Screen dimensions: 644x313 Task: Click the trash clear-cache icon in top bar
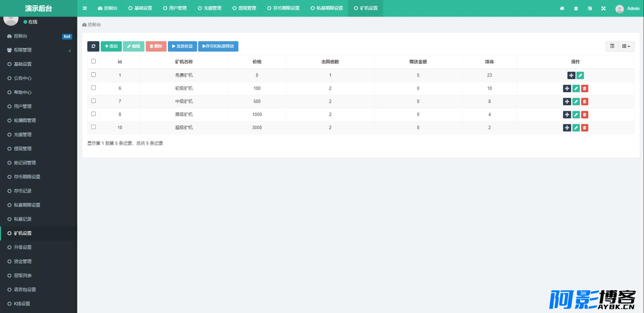(576, 8)
